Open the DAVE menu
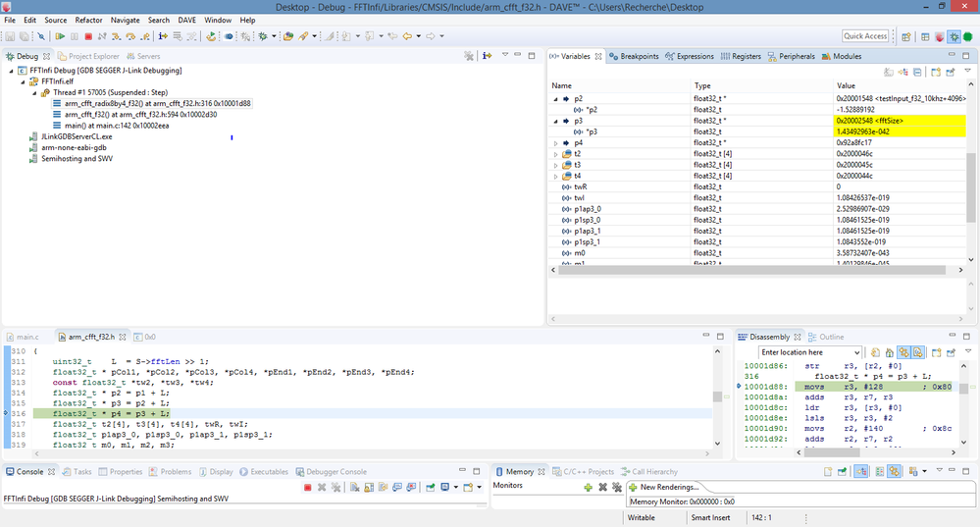Image resolution: width=980 pixels, height=527 pixels. point(186,20)
